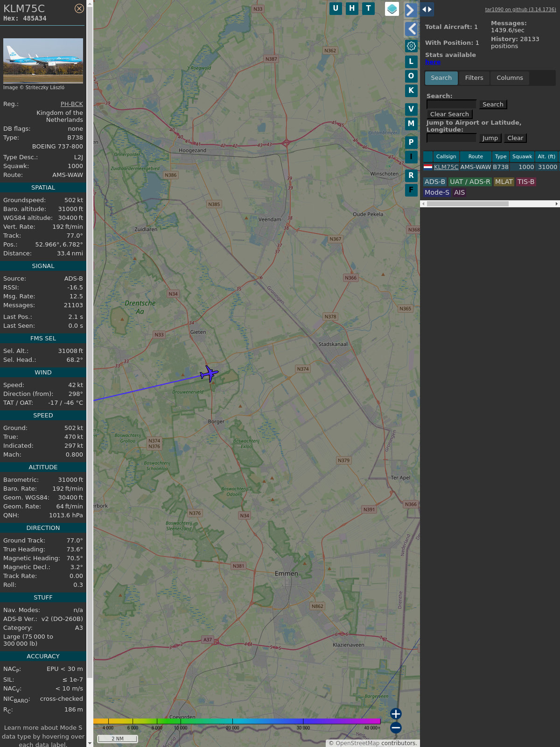Click the TIS-B source legend label
Screen dimensions: 560x747
[x=526, y=182]
